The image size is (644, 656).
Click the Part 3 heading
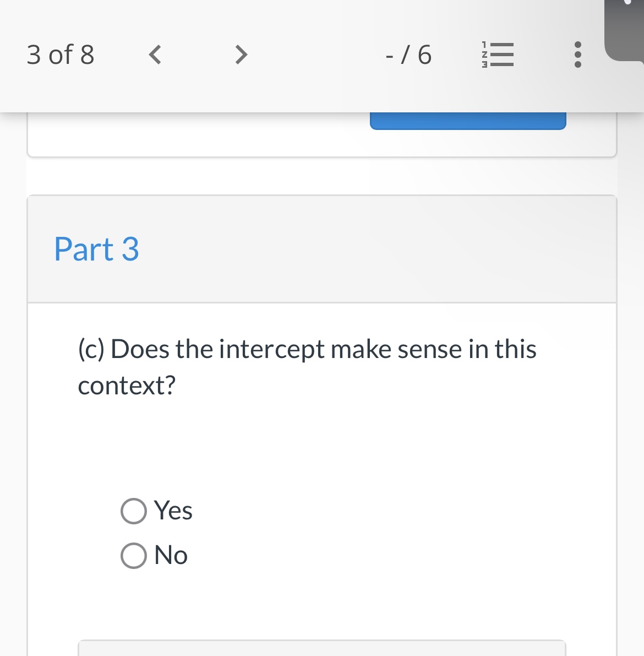coord(96,250)
